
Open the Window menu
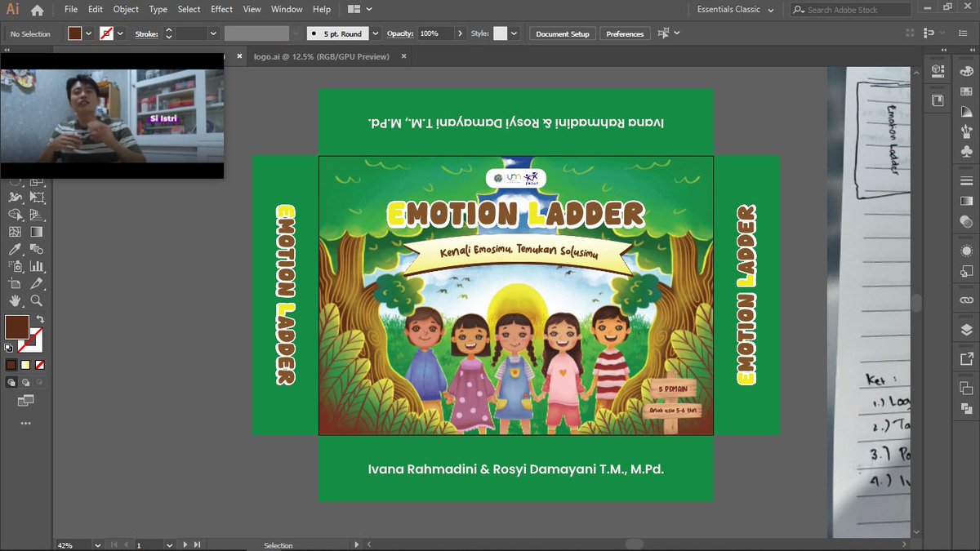pyautogui.click(x=287, y=10)
